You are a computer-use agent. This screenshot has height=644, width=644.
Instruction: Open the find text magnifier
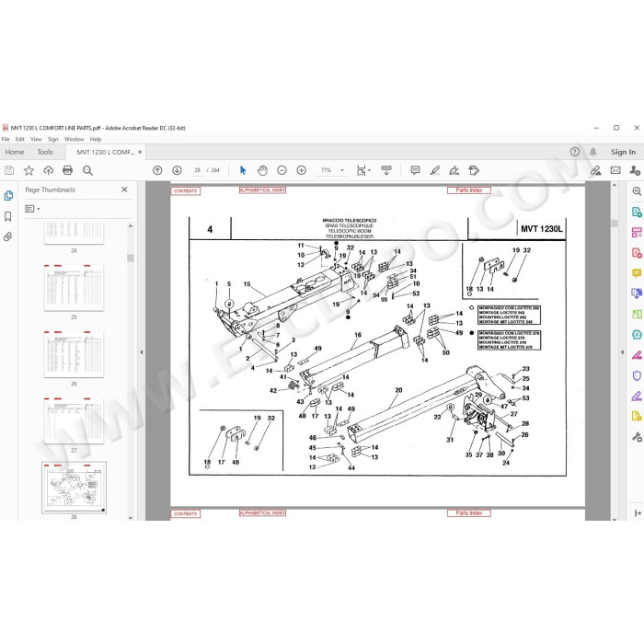pyautogui.click(x=87, y=170)
